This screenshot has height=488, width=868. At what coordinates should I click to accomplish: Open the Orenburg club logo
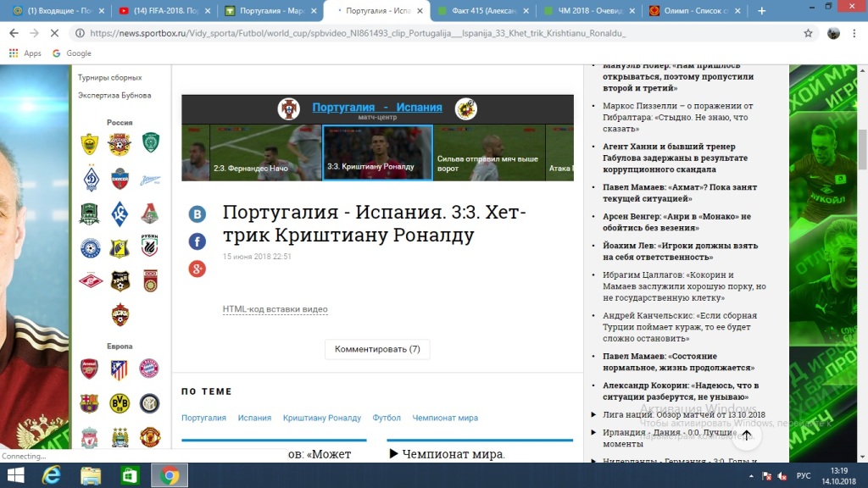point(90,248)
